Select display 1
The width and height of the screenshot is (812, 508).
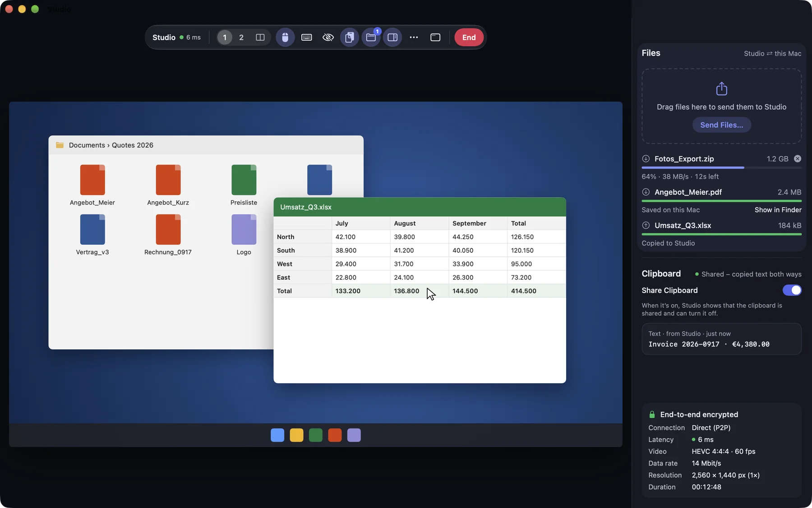[225, 37]
